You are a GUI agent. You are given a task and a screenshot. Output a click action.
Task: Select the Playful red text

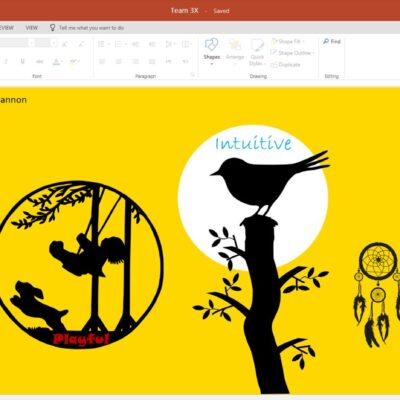pos(81,340)
